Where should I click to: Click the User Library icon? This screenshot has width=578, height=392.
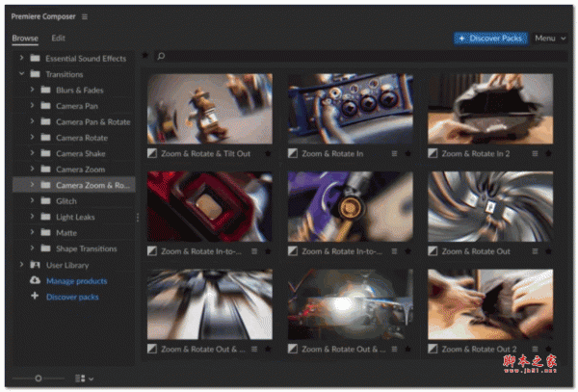point(35,265)
